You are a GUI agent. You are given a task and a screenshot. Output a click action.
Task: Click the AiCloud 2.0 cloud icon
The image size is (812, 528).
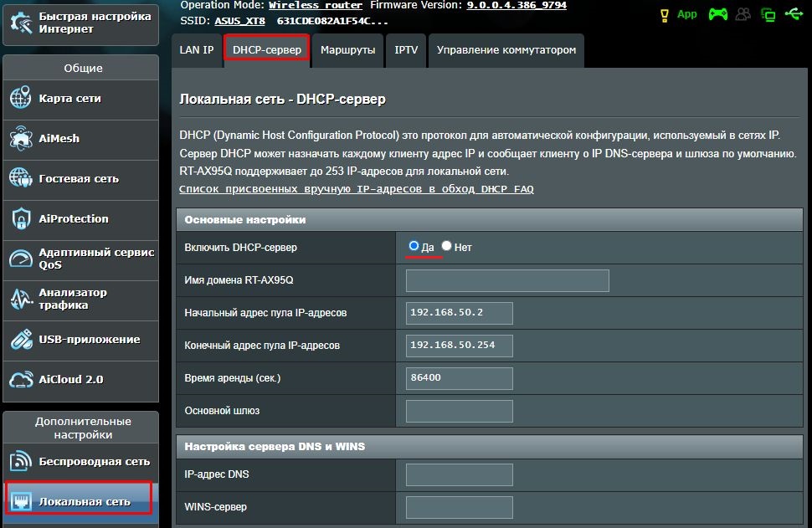click(21, 379)
